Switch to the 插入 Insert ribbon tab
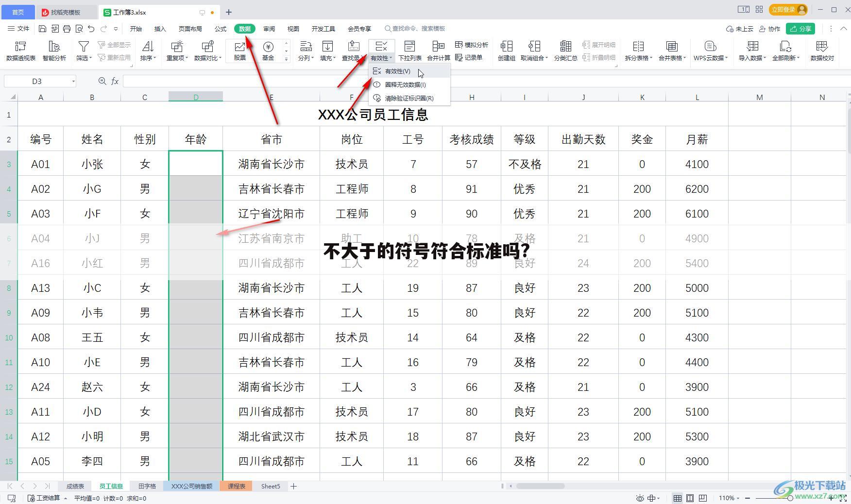Image resolution: width=851 pixels, height=504 pixels. pyautogui.click(x=160, y=29)
